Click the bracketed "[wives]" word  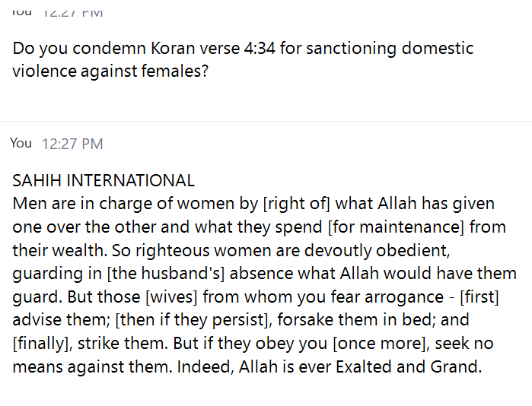tap(171, 297)
